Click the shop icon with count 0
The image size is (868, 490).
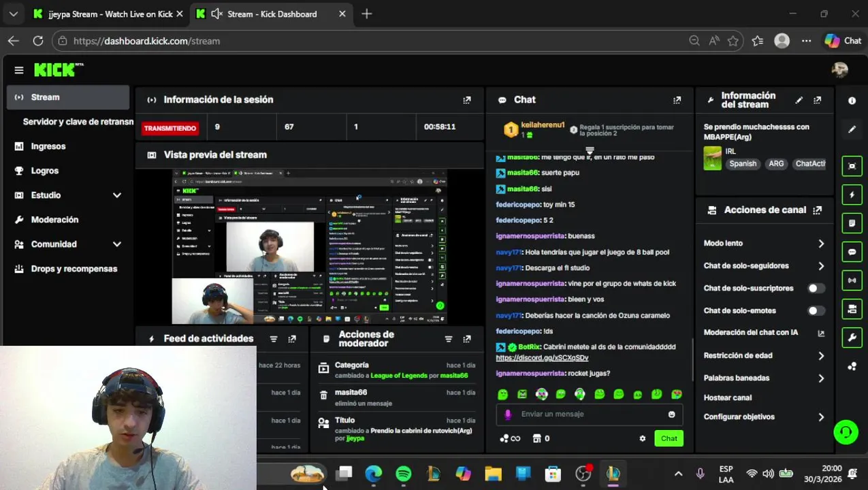tap(541, 439)
